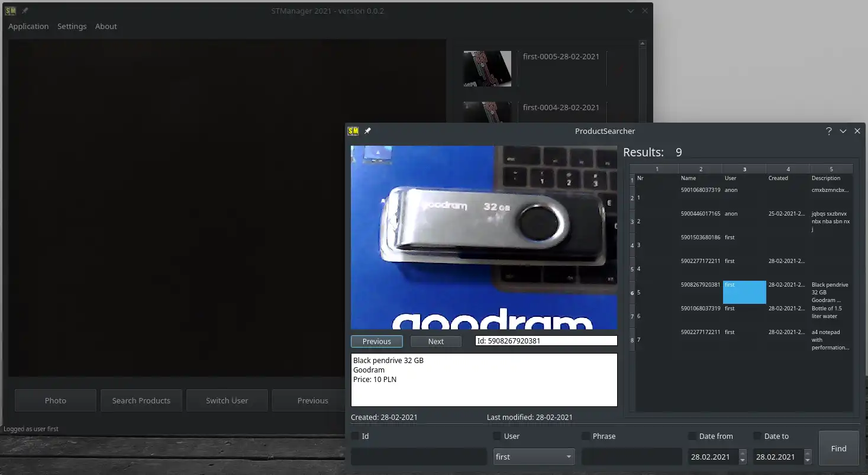Minimize the ProductSearcher window
This screenshot has width=868, height=475.
coord(843,131)
